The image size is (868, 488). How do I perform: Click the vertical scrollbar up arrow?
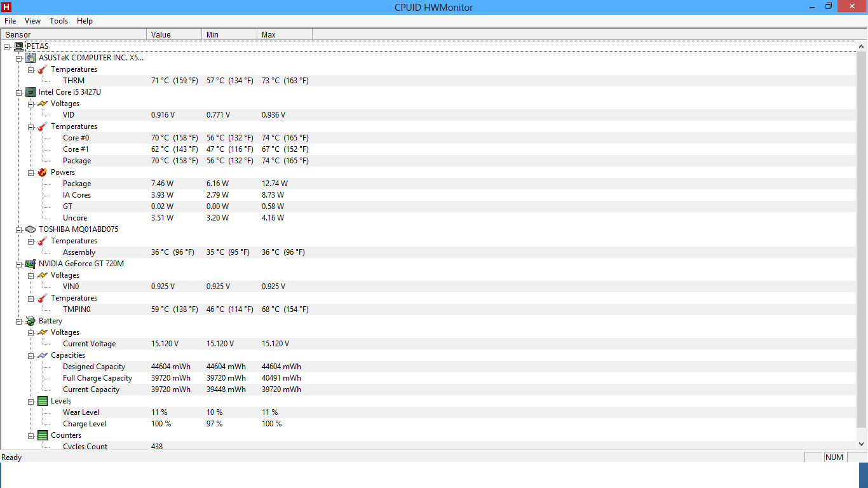click(x=862, y=46)
